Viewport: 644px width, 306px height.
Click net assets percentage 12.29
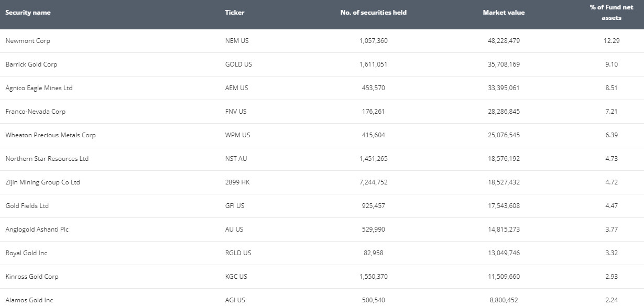[x=612, y=41]
